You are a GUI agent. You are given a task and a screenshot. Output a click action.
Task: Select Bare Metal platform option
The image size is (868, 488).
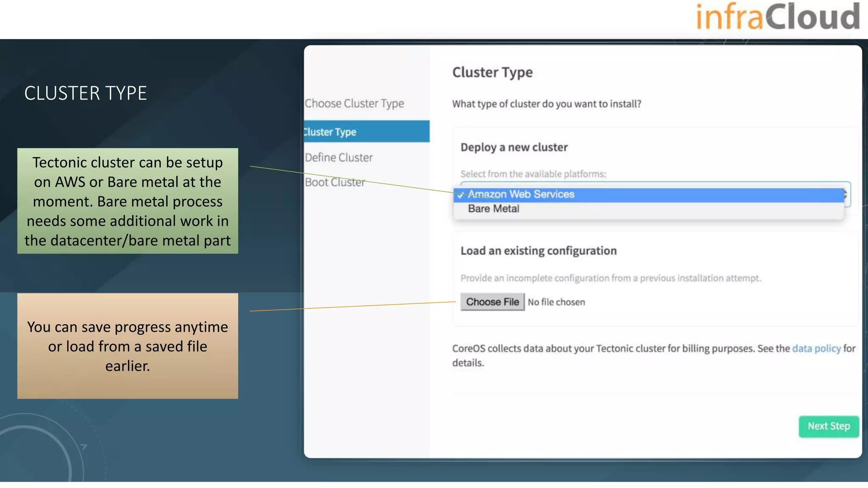(493, 209)
